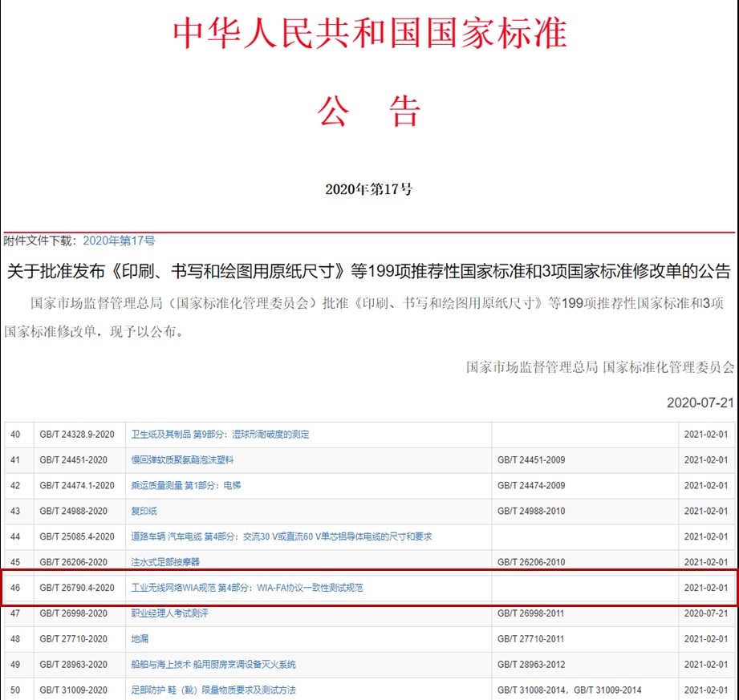Click the 地漏 standard link
The image size is (739, 700).
[x=140, y=639]
